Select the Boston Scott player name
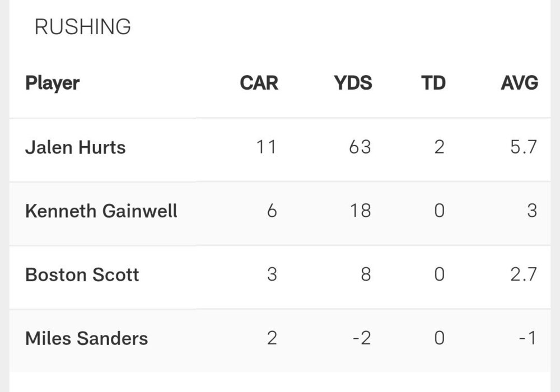 [82, 275]
